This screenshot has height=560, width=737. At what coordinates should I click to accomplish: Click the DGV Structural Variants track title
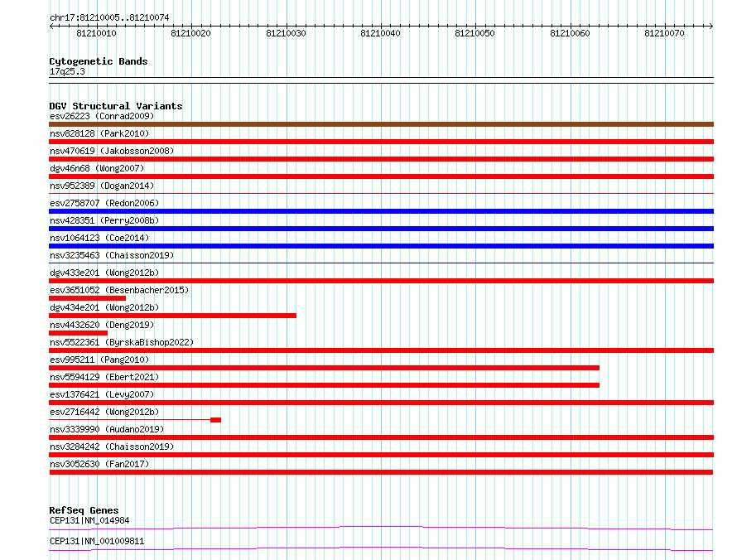pos(116,106)
